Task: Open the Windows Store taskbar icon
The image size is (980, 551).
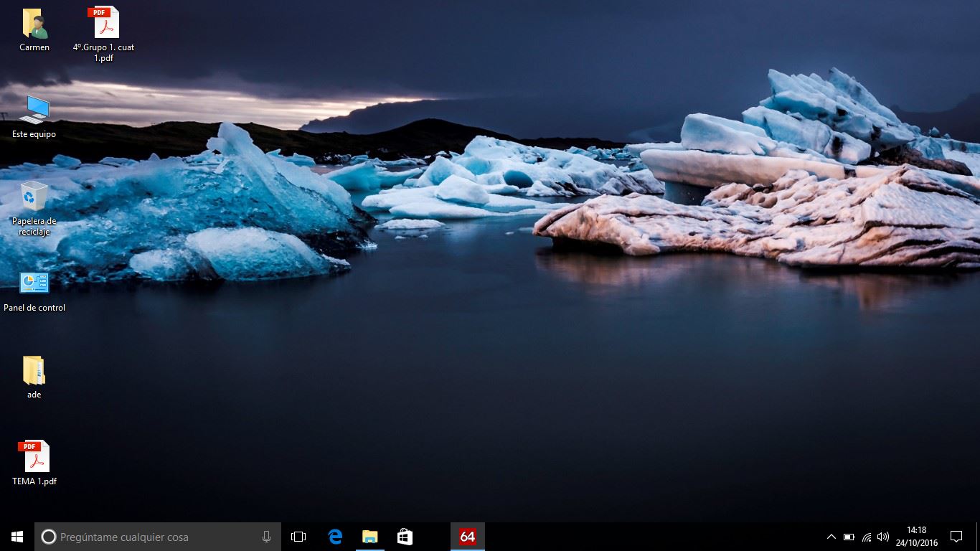Action: pos(405,537)
